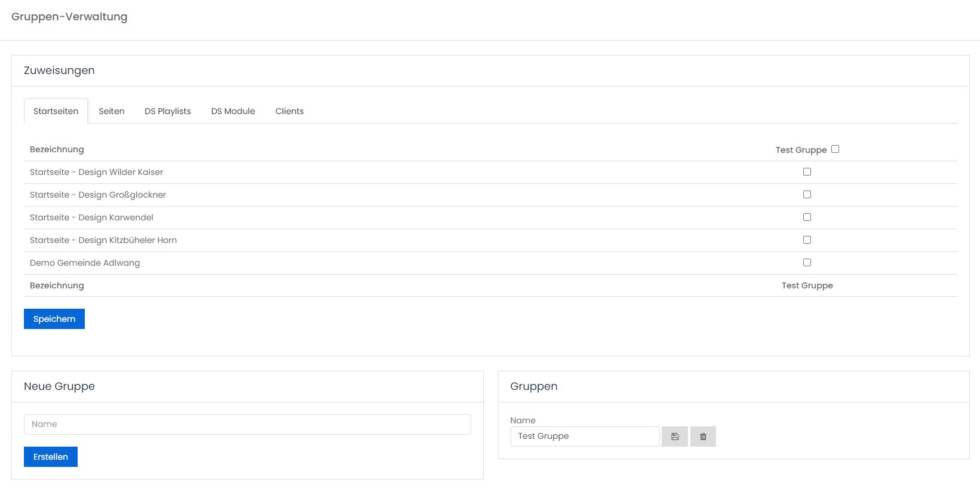Image resolution: width=980 pixels, height=495 pixels.
Task: Click the Startseite - Design Karwendel text
Action: 91,217
